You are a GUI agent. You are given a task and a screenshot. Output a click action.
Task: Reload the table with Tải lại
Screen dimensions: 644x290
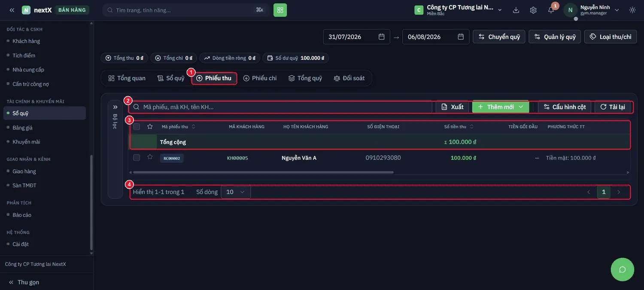coord(613,107)
